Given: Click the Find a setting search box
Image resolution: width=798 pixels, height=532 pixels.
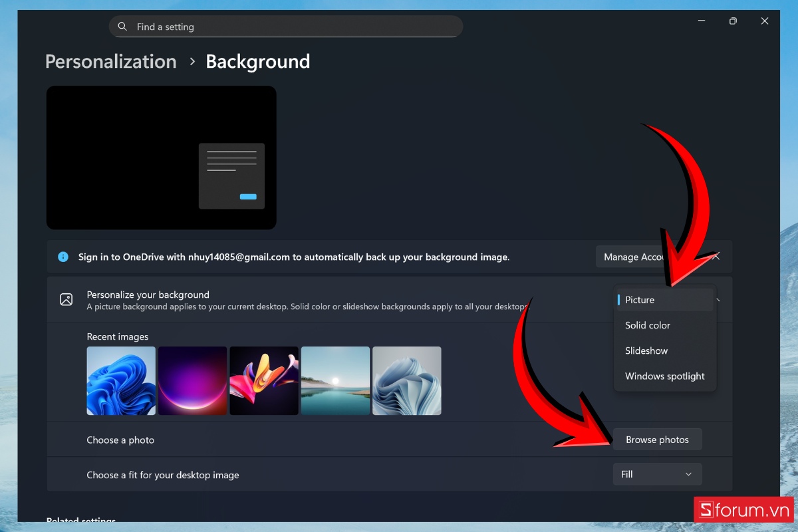Looking at the screenshot, I should click(286, 27).
